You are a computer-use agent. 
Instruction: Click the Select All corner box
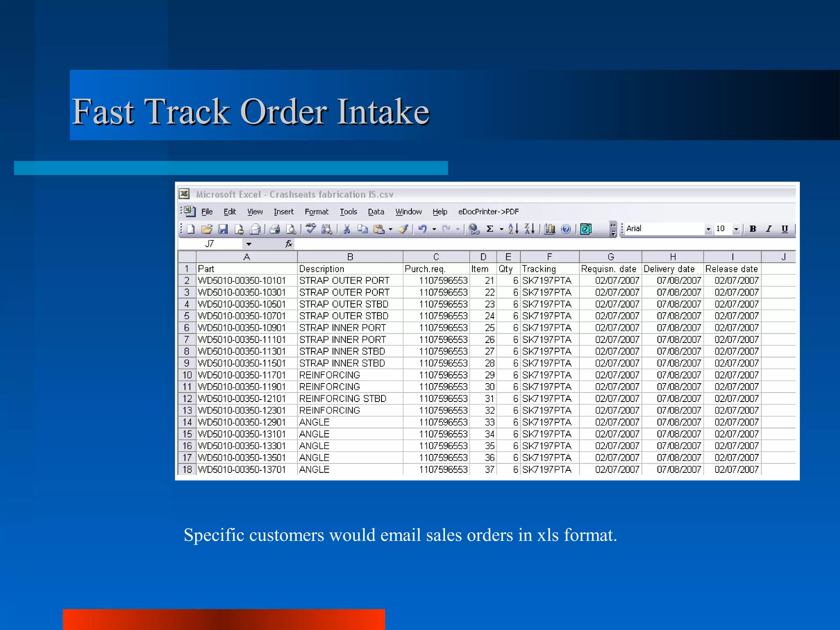[187, 257]
